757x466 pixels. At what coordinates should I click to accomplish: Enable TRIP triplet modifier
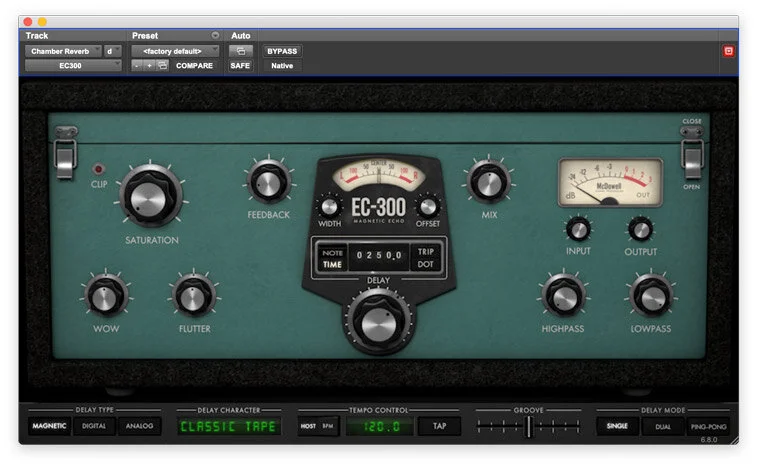click(425, 252)
